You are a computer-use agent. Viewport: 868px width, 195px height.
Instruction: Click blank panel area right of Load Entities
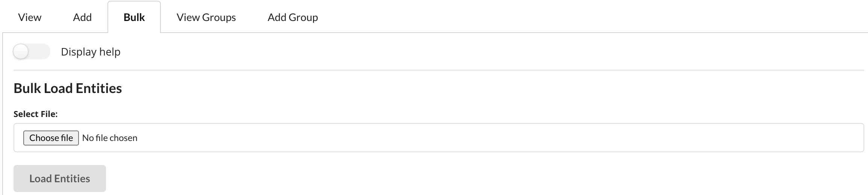pos(451,178)
